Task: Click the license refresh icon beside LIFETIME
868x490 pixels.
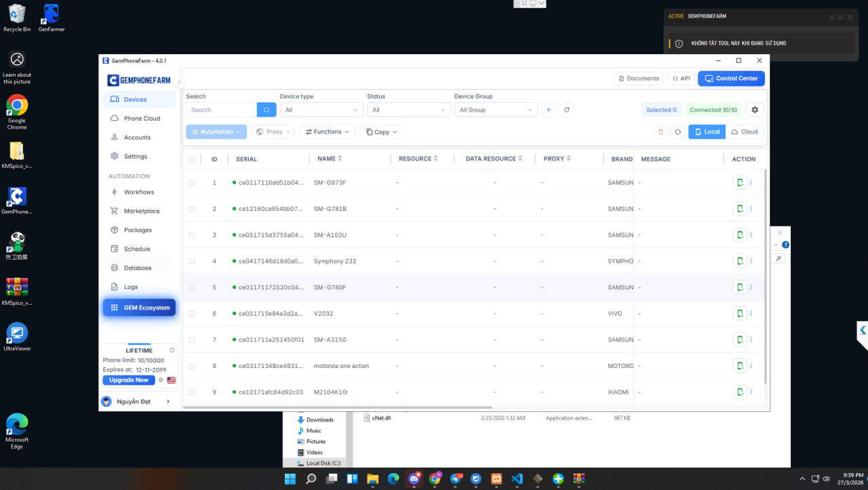Action: [x=172, y=350]
